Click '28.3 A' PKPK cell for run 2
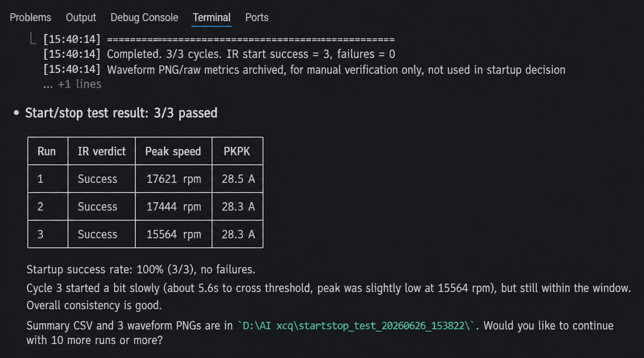 pos(237,206)
